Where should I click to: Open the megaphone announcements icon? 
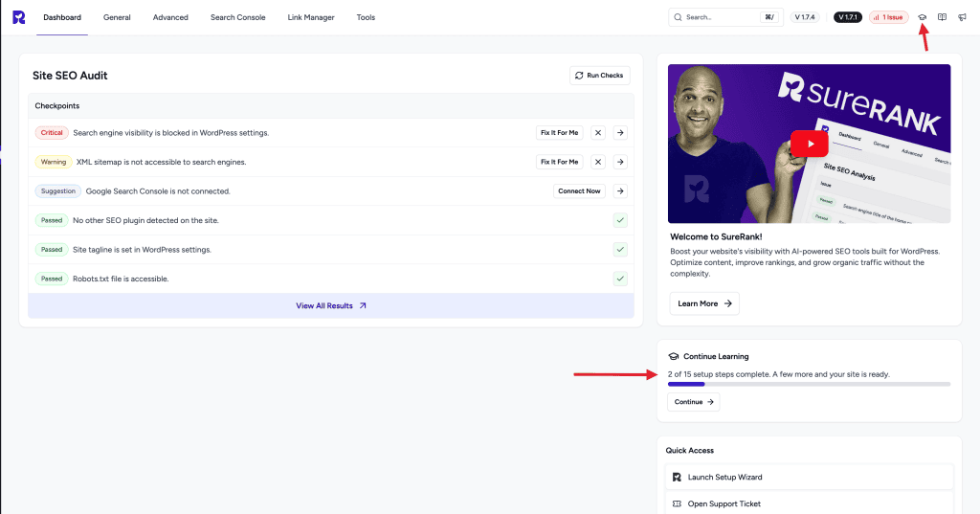pos(962,17)
